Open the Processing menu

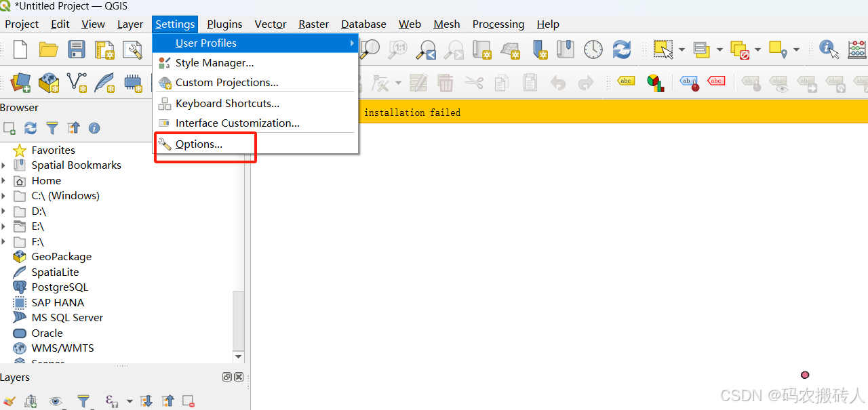[x=498, y=24]
